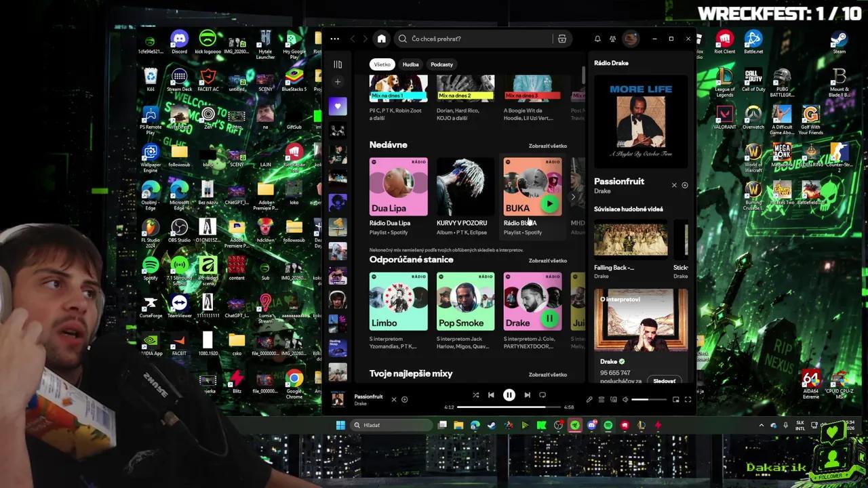Show all in Tvoje najlepšie mixy section

point(548,374)
